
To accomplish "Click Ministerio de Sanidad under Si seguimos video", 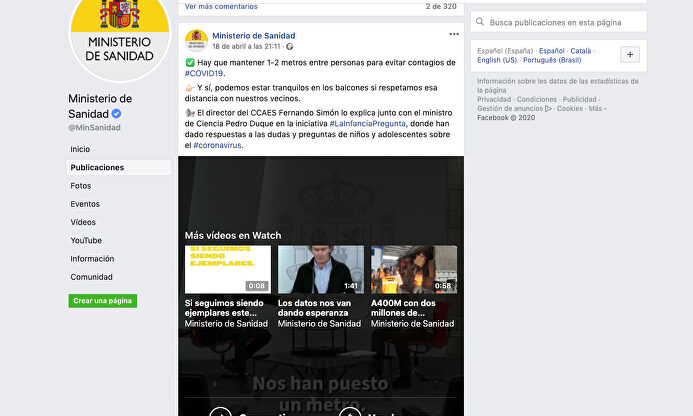I will click(226, 324).
